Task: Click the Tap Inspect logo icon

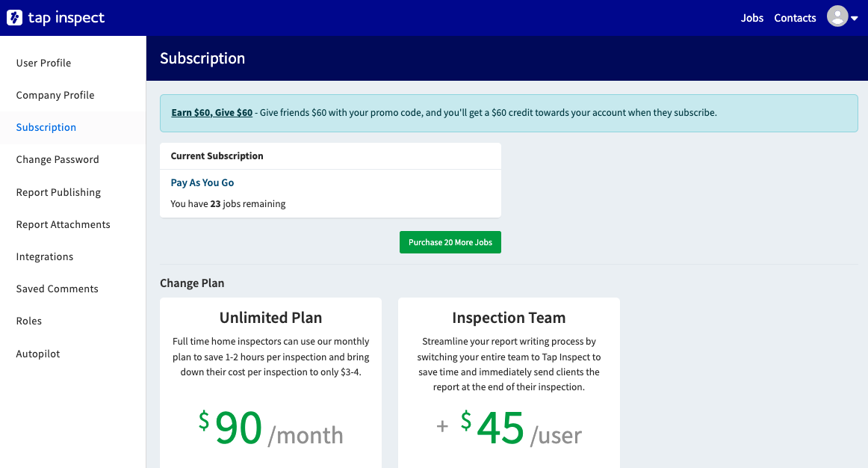Action: 14,18
